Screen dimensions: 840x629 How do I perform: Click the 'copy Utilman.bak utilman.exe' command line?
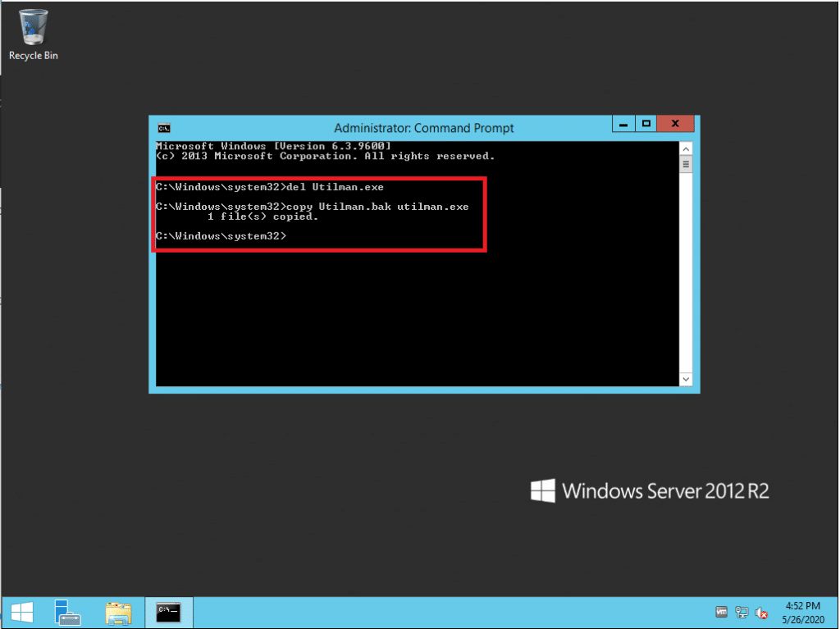[x=312, y=207]
